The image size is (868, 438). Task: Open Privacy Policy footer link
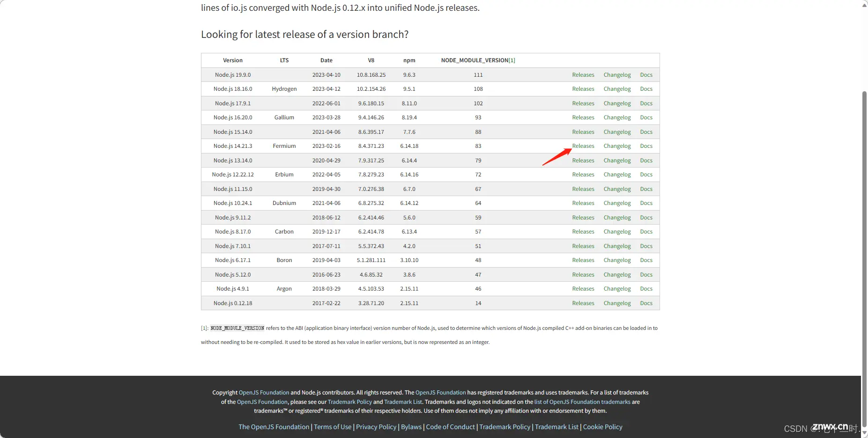[376, 427]
